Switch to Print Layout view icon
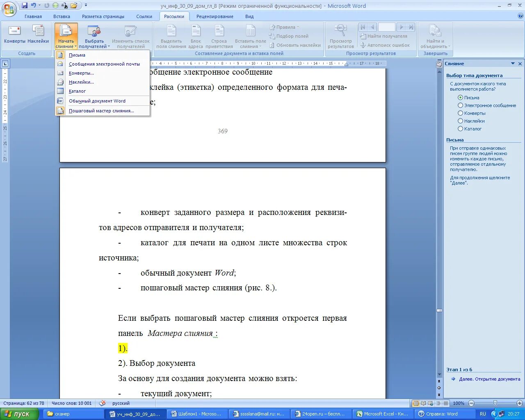Screen dimensions: 525x420 [416, 403]
